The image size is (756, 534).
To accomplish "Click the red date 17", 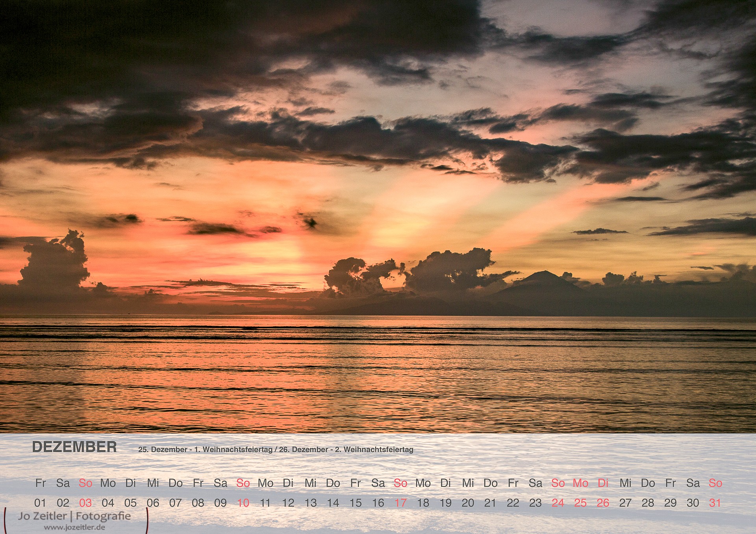I will 400,503.
